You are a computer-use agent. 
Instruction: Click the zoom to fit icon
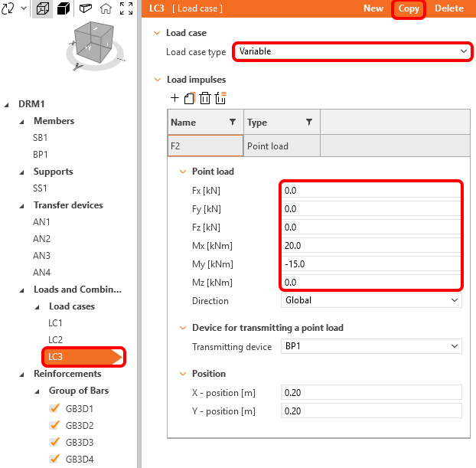tap(126, 9)
